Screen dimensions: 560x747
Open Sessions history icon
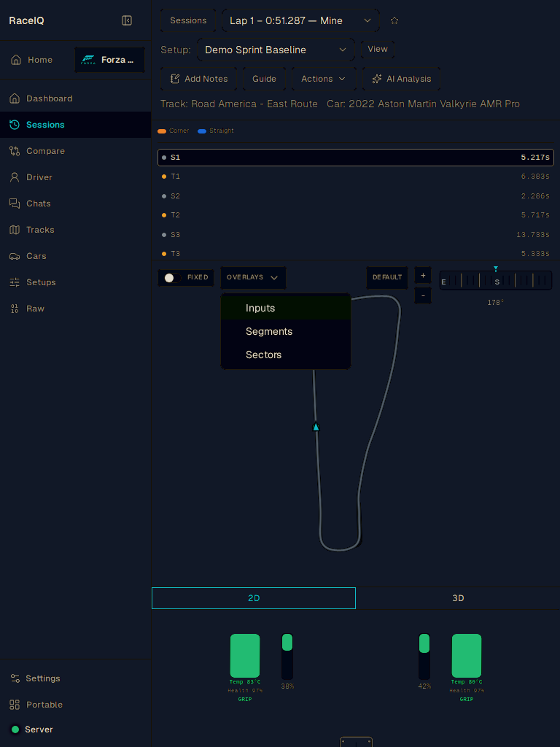pos(15,125)
